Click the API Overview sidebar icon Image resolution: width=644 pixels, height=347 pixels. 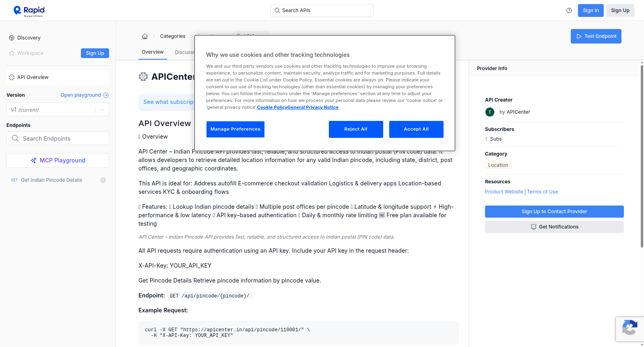coord(12,77)
